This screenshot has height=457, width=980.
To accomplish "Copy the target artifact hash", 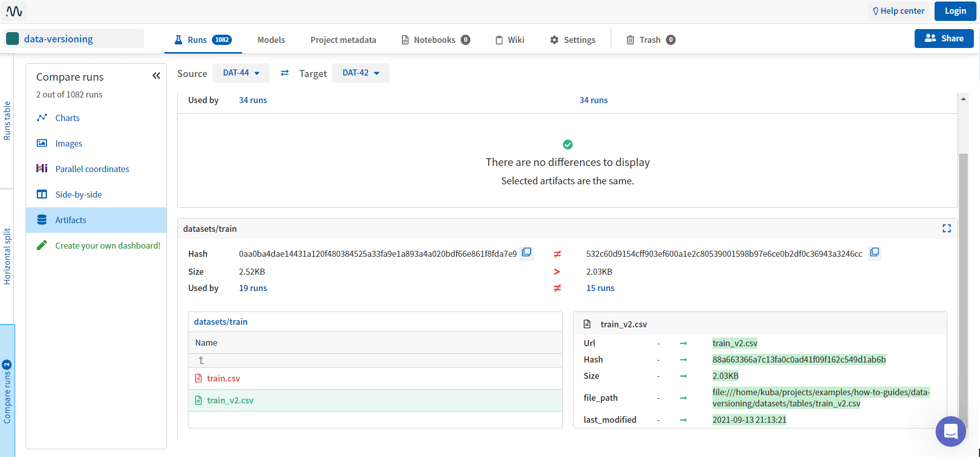I will pos(874,253).
